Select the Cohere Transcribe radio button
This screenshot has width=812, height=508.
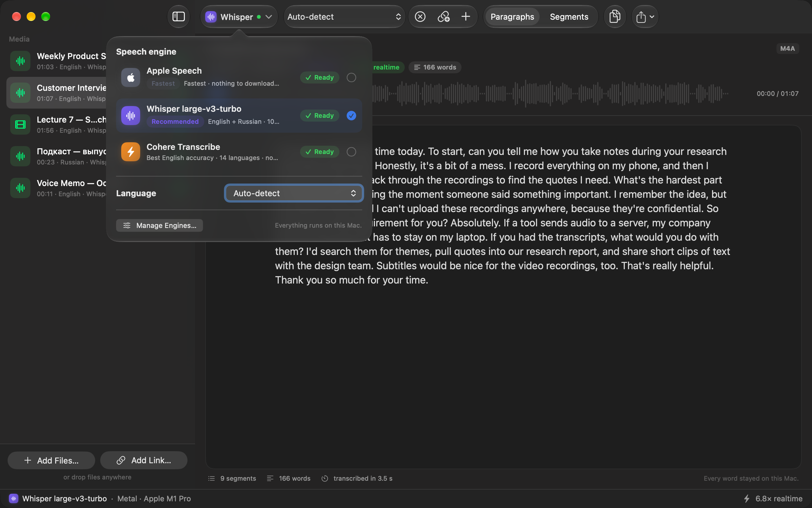pyautogui.click(x=351, y=152)
